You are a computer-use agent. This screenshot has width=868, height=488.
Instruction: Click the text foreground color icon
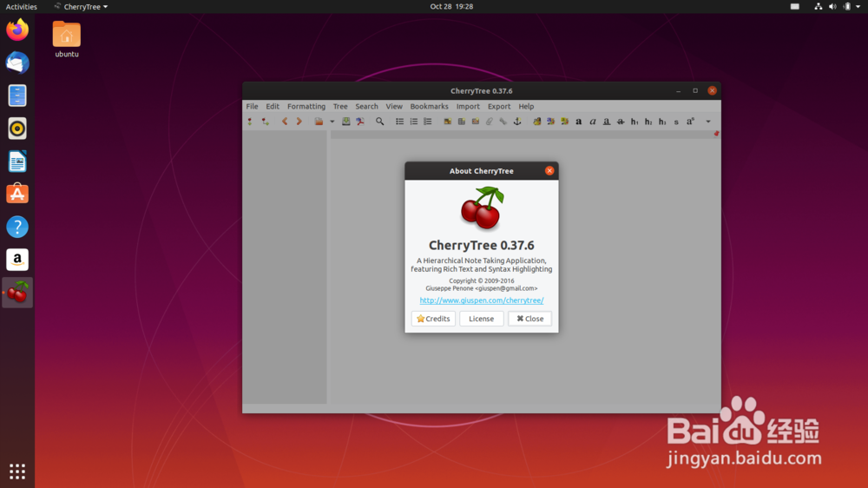pyautogui.click(x=551, y=122)
